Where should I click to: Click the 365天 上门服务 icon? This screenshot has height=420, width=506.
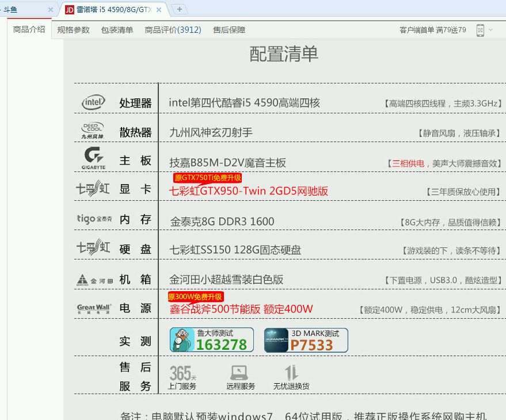(x=182, y=377)
